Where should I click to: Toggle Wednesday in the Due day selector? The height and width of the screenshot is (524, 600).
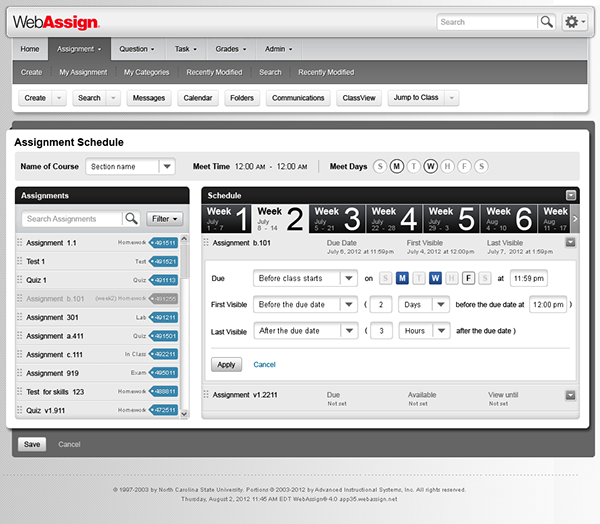click(435, 278)
